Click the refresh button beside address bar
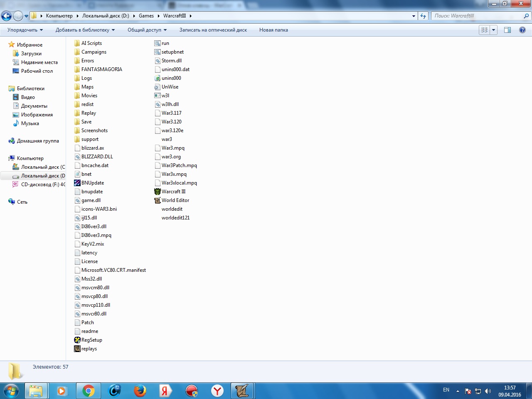 (x=423, y=16)
